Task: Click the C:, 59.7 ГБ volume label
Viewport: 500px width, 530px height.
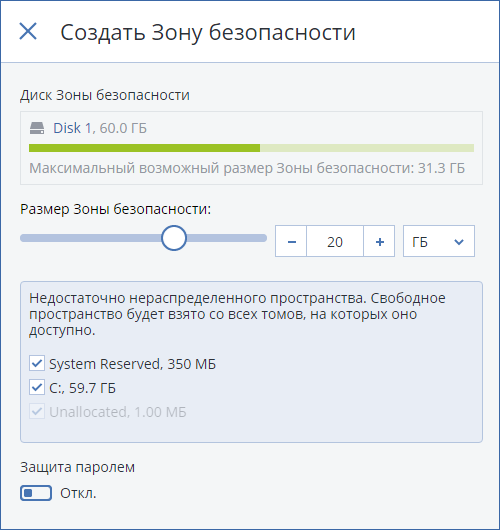Action: tap(82, 388)
